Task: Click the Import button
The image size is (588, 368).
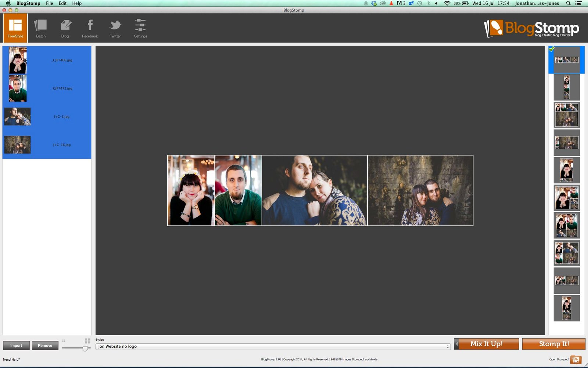Action: point(16,345)
